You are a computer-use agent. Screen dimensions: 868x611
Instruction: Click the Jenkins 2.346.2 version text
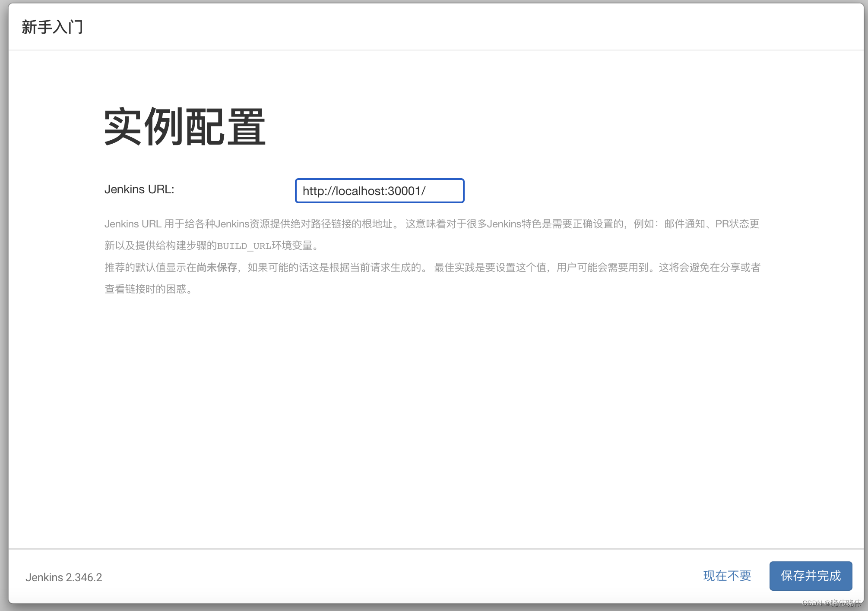[x=64, y=577]
